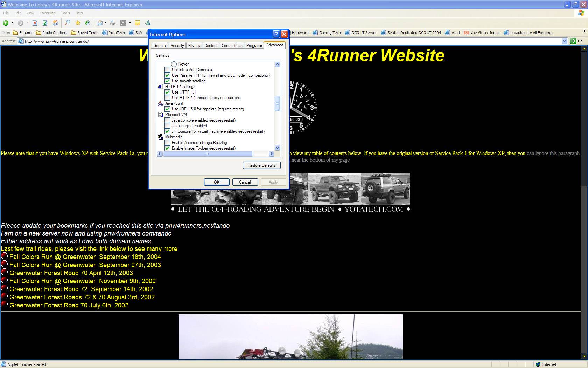The image size is (588, 368).
Task: Open the SUV link shortcut
Action: (x=136, y=33)
